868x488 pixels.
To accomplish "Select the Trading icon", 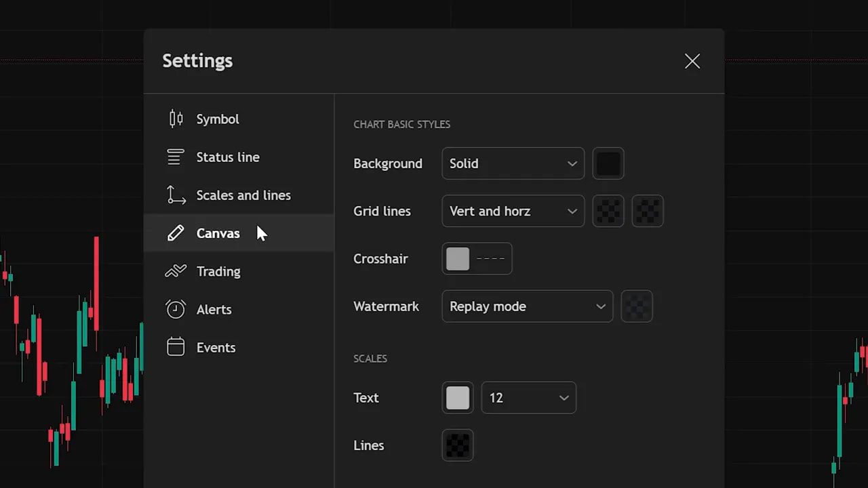I will click(176, 270).
